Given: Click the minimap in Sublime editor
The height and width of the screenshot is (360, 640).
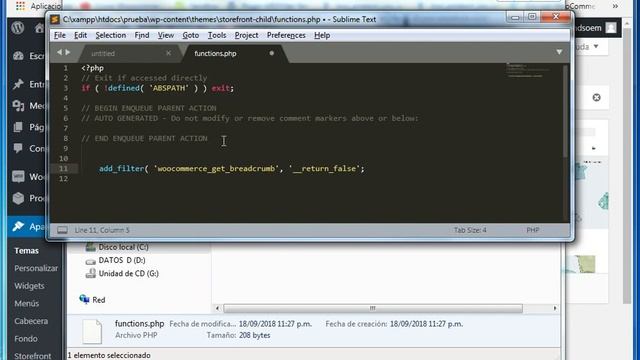Looking at the screenshot, I should click(x=529, y=70).
